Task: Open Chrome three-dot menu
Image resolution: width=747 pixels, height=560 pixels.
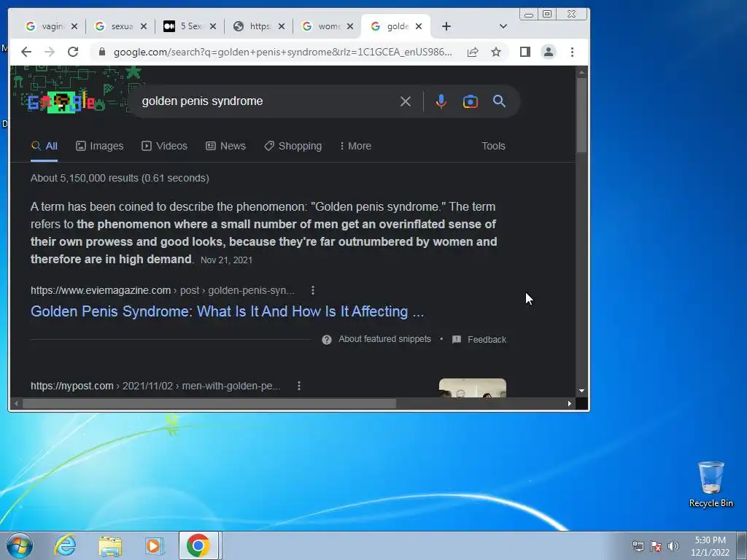Action: tap(572, 52)
